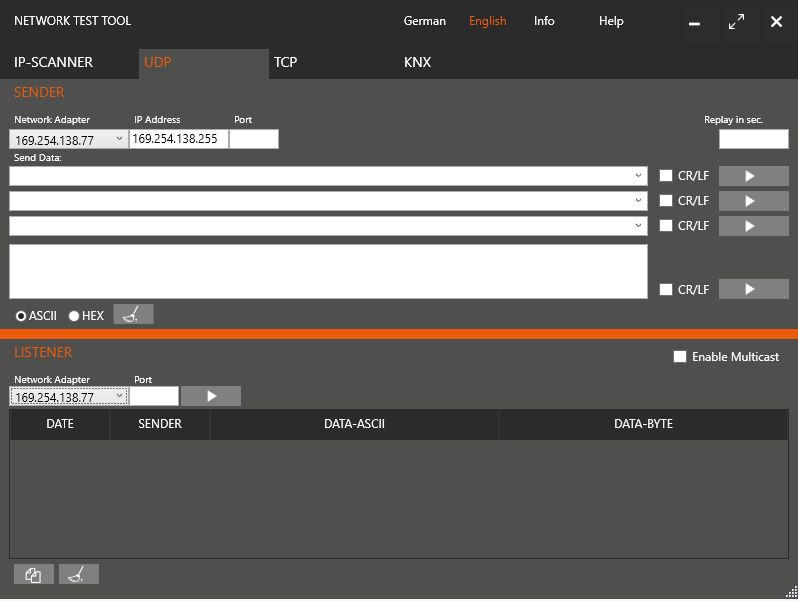Expand the first Send Data combo box
Screen dimensions: 798x601
(x=638, y=176)
